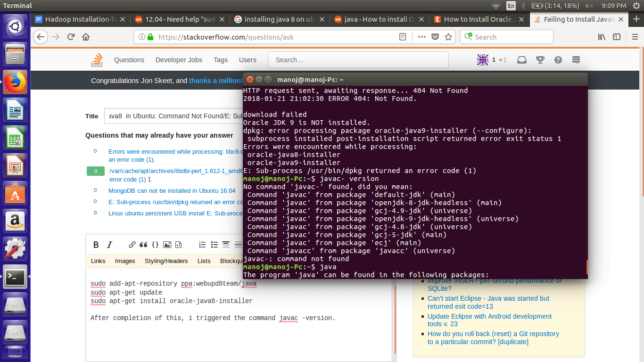Screen dimensions: 644x362
Task: Click the numbered list icon in editor
Action: [x=202, y=245]
